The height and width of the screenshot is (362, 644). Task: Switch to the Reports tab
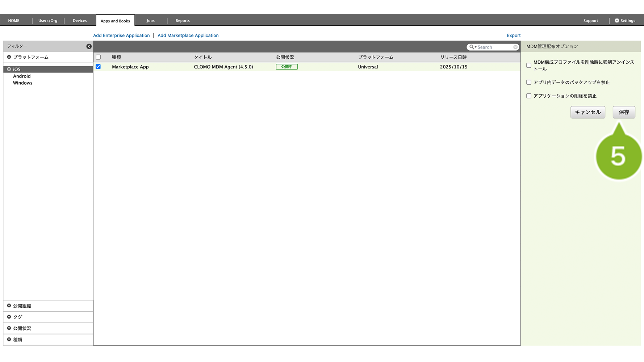coord(183,21)
